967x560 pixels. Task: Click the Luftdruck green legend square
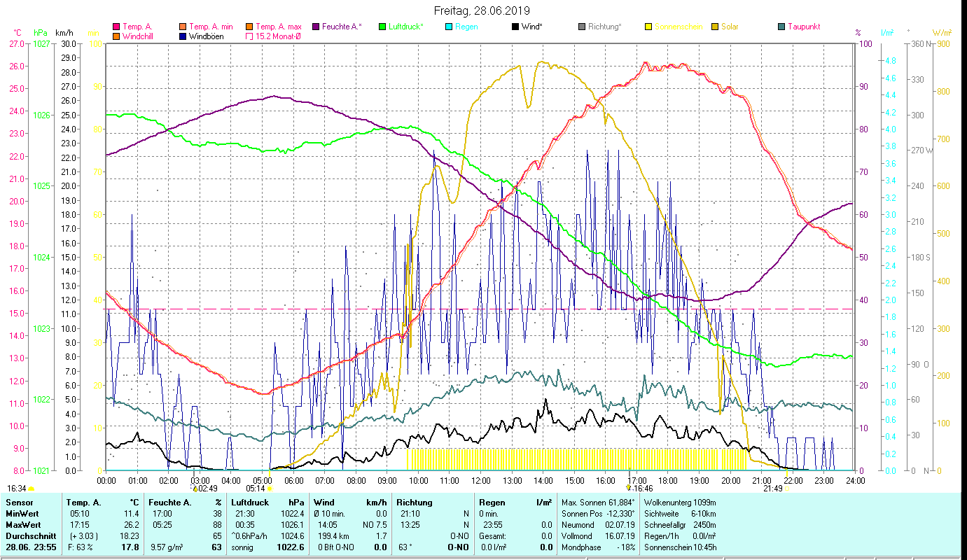(x=382, y=27)
